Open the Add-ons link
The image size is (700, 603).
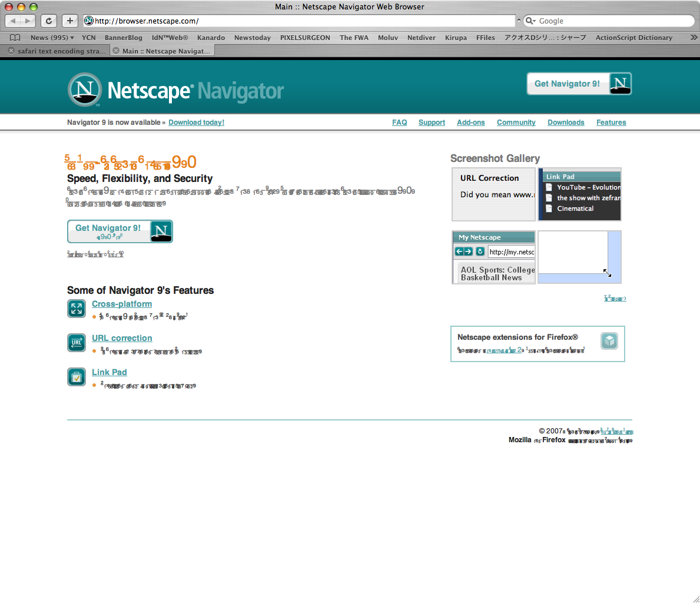coord(470,122)
